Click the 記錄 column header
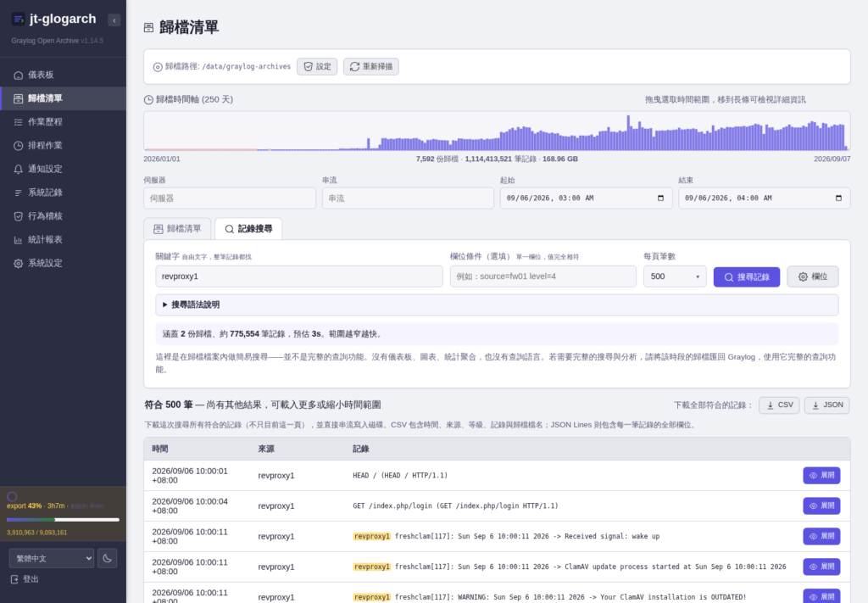 361,449
